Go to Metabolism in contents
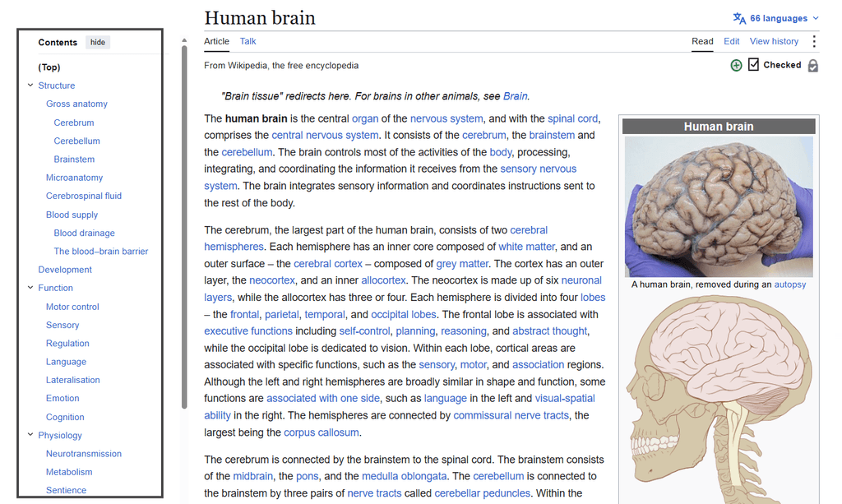The image size is (842, 504). (x=69, y=471)
